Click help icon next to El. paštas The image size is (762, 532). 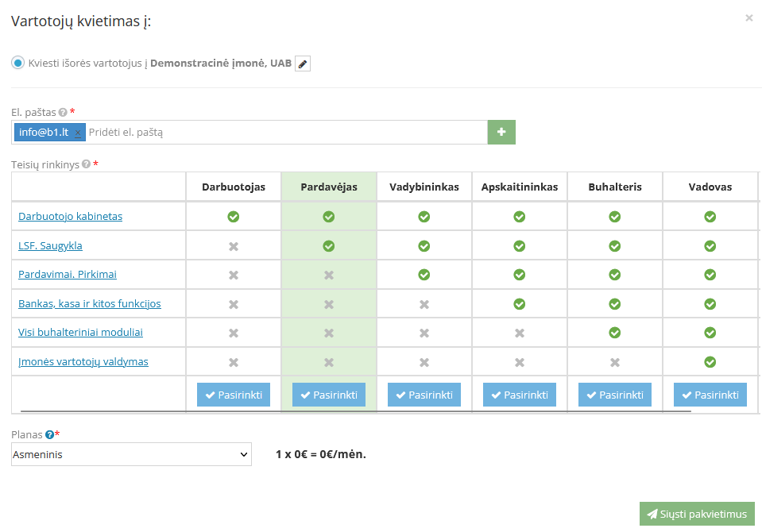point(63,113)
